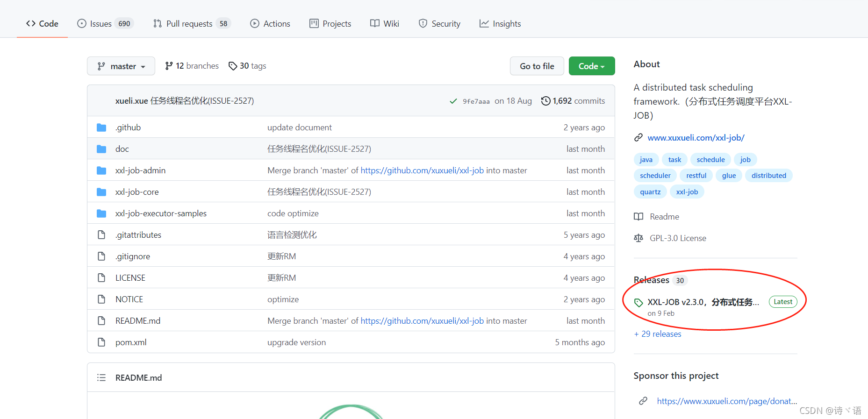
Task: Expand the green Code dropdown button
Action: click(x=591, y=66)
